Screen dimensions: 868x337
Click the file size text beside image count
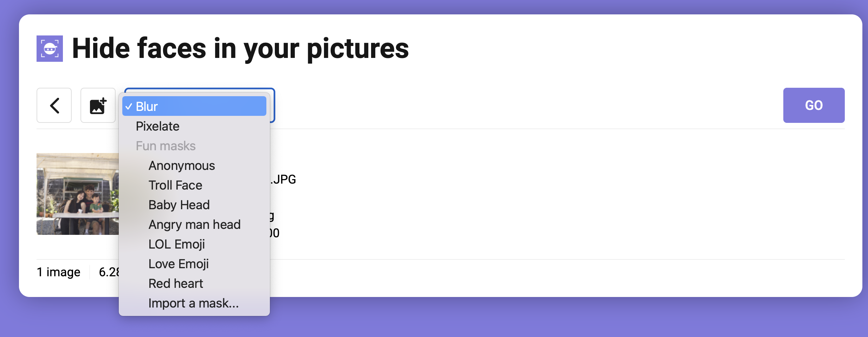click(x=109, y=272)
